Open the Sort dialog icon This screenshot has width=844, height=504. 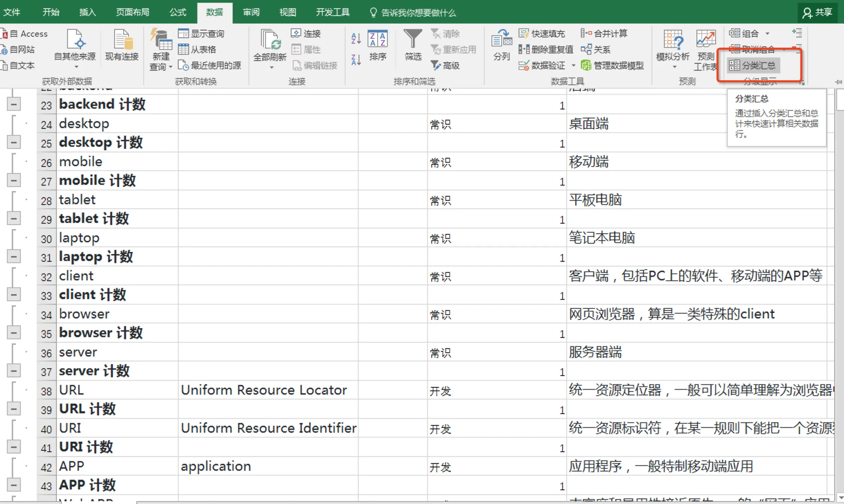(x=377, y=39)
